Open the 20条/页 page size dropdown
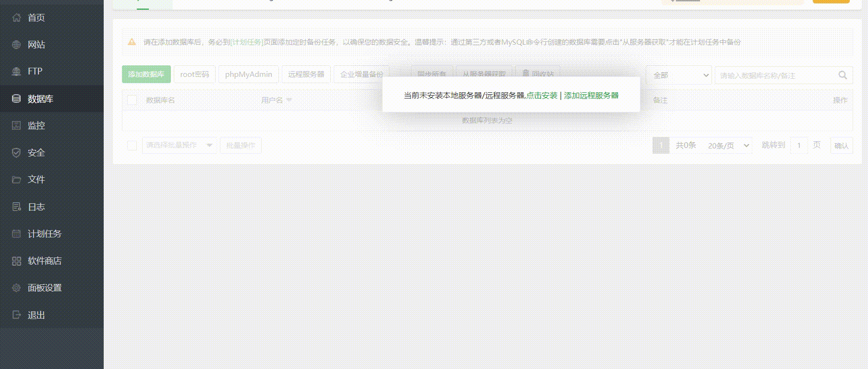This screenshot has height=369, width=868. [728, 146]
